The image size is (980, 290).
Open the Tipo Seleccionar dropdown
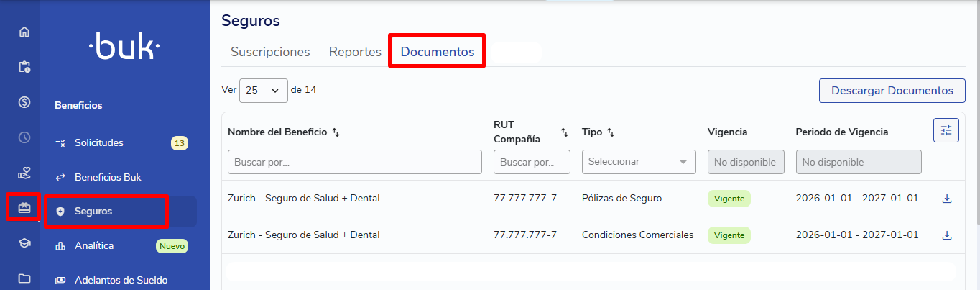tap(639, 162)
